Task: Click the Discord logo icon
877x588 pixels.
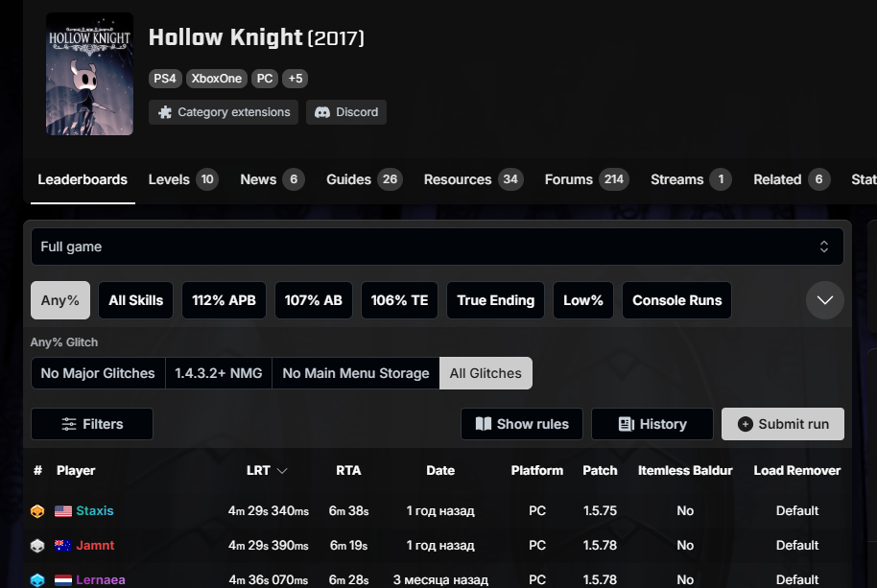Action: click(322, 112)
